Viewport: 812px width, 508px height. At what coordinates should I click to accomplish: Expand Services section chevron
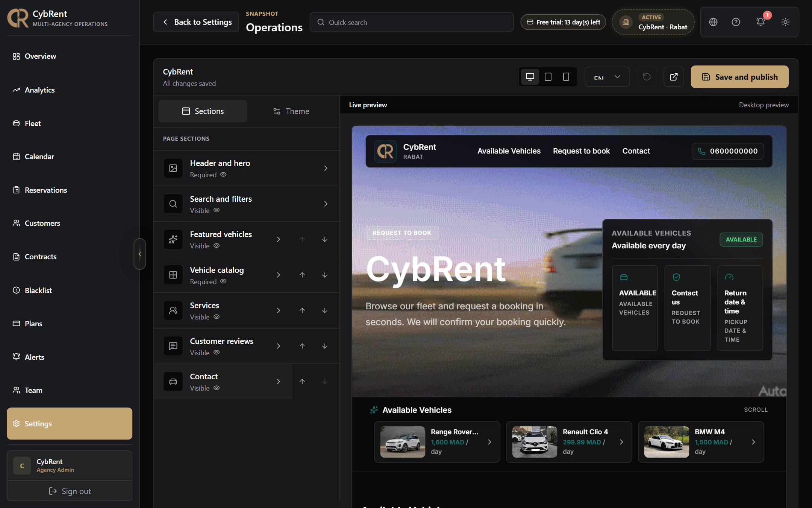pyautogui.click(x=278, y=310)
